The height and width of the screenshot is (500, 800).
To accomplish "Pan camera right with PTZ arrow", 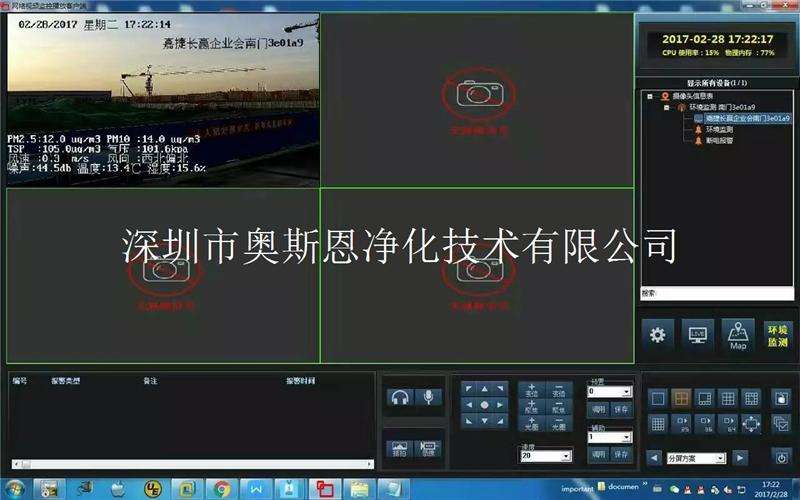I will point(501,405).
